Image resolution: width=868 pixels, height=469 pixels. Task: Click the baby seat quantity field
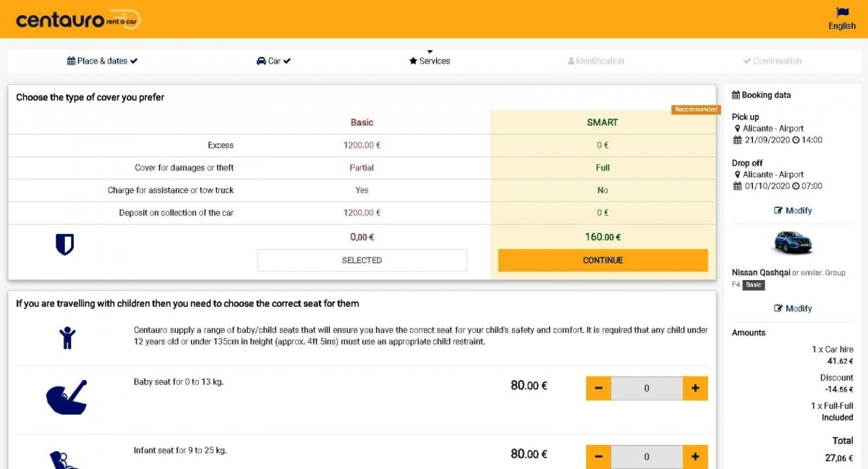(647, 389)
